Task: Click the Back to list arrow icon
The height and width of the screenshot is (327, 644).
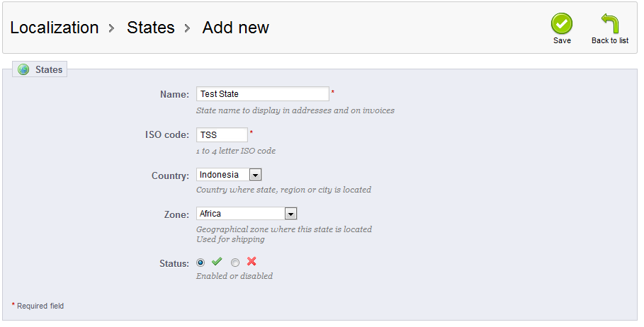Action: point(610,23)
